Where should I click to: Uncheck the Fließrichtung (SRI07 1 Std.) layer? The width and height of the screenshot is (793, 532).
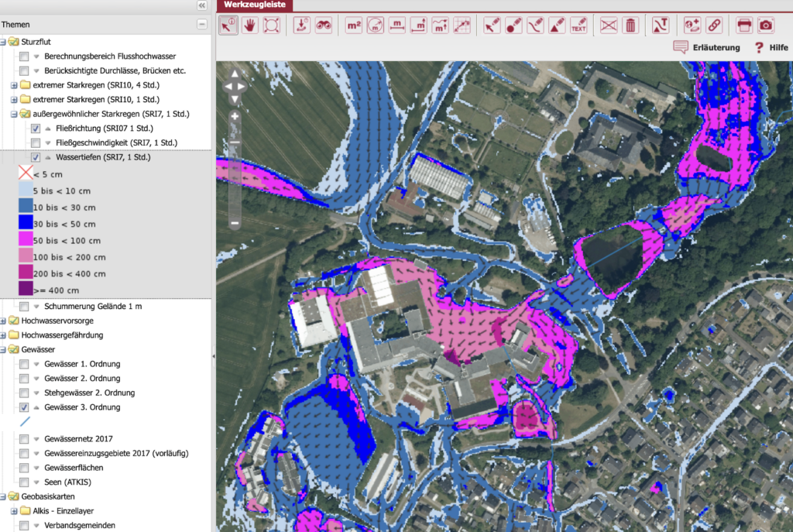click(x=36, y=129)
